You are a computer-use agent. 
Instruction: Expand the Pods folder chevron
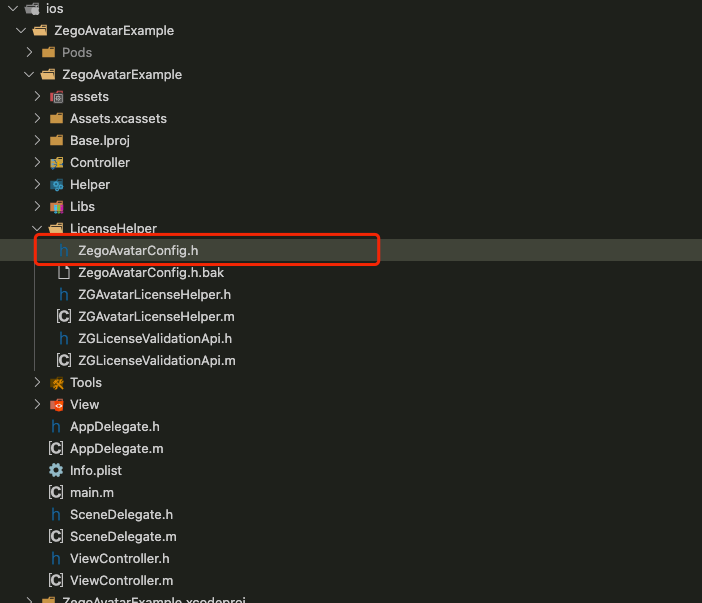[x=29, y=53]
